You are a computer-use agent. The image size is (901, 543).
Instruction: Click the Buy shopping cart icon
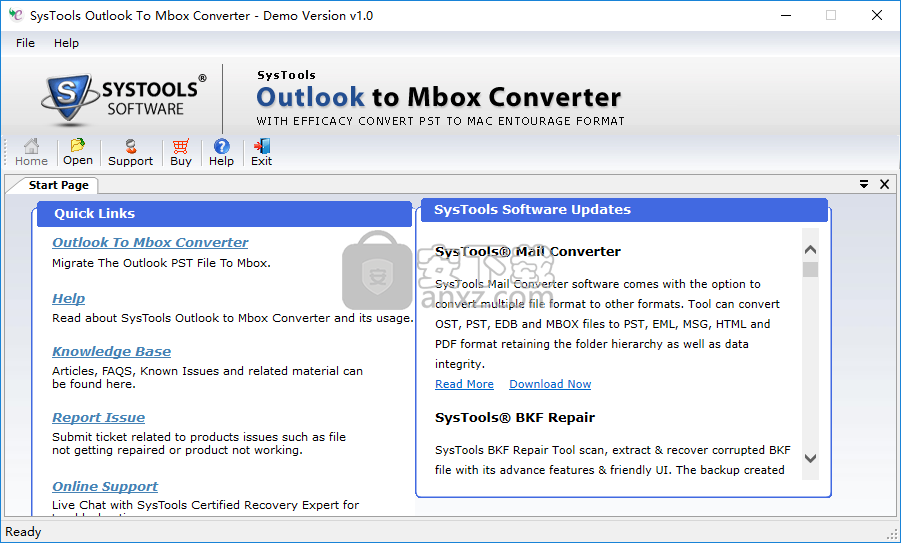(181, 152)
